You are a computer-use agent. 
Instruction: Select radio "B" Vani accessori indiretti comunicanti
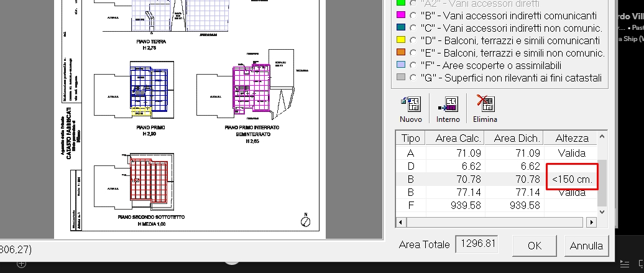[x=413, y=15]
